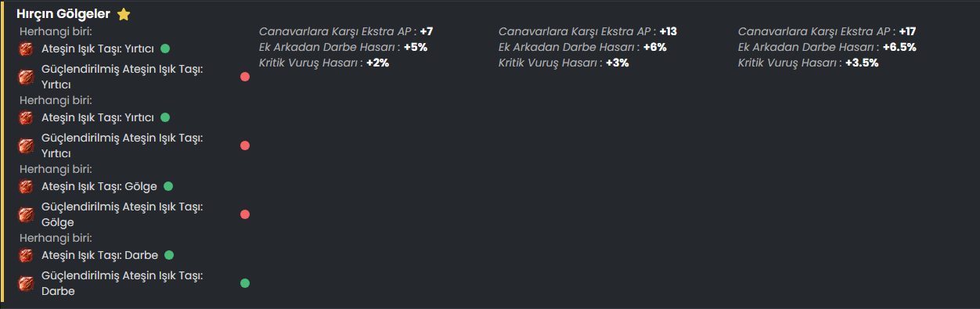Click the Güçlendirilmiş Ateşin Işık Taşı: Gölge text
The width and height of the screenshot is (980, 309).
click(122, 214)
